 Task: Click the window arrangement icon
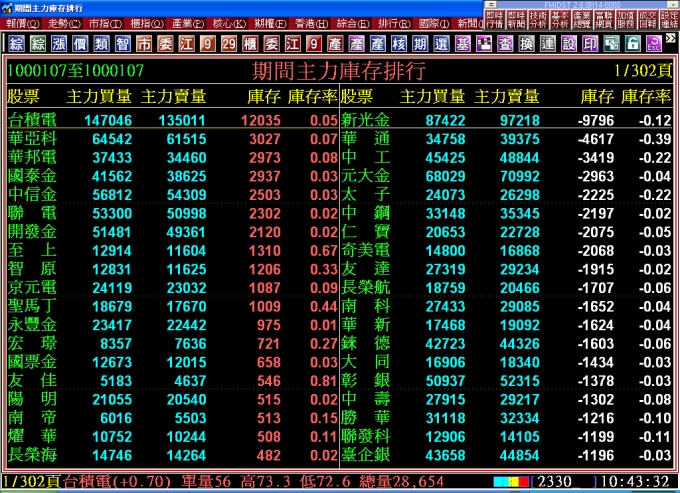tap(611, 44)
